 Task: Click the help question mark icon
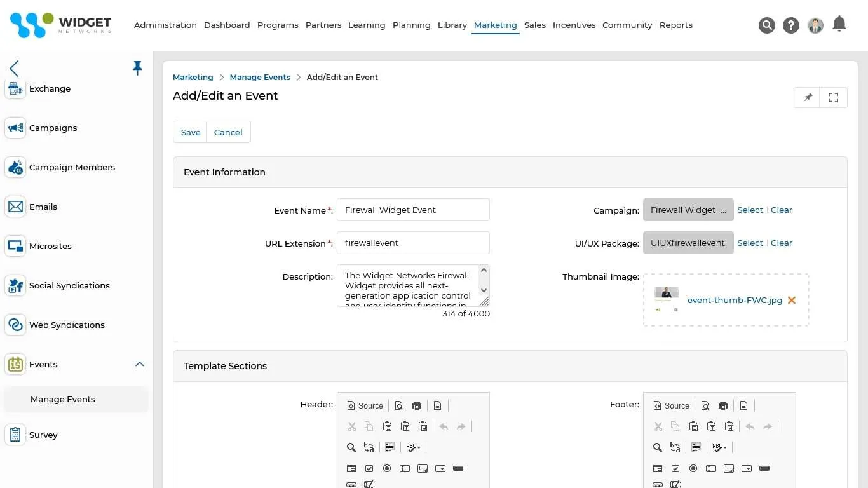[x=791, y=25]
